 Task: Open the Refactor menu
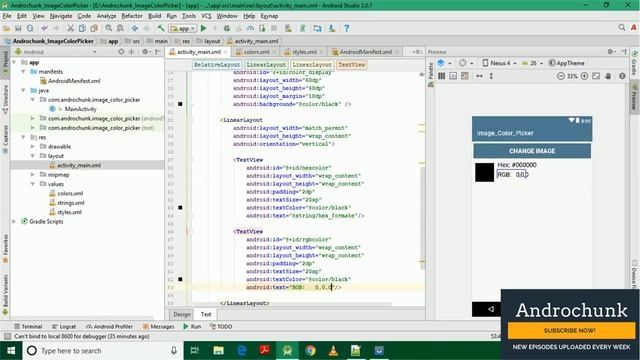pyautogui.click(x=132, y=16)
